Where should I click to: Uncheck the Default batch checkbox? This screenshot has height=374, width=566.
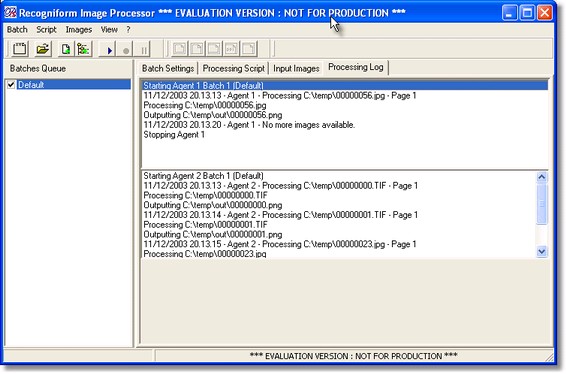click(11, 85)
